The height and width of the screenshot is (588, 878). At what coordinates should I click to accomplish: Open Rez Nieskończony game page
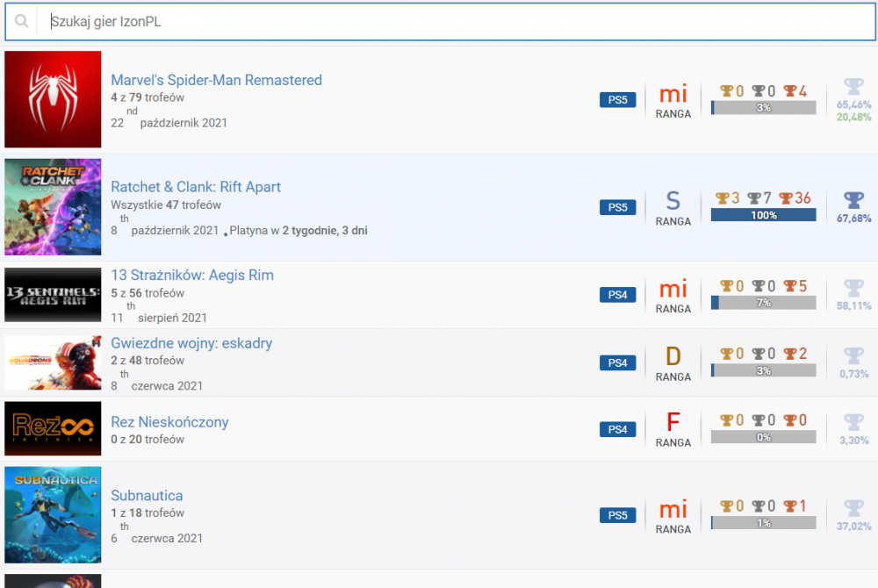[x=169, y=422]
